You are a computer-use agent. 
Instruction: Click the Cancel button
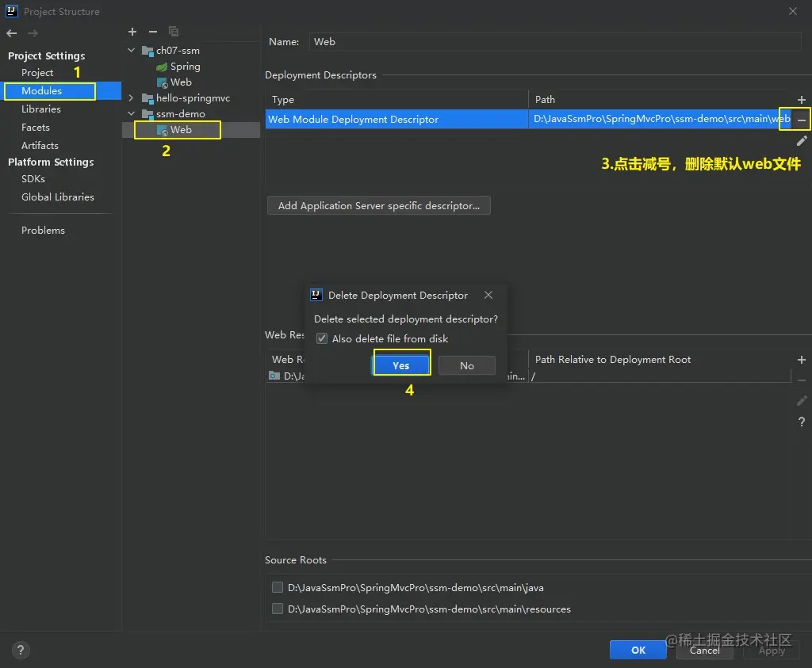pos(704,650)
